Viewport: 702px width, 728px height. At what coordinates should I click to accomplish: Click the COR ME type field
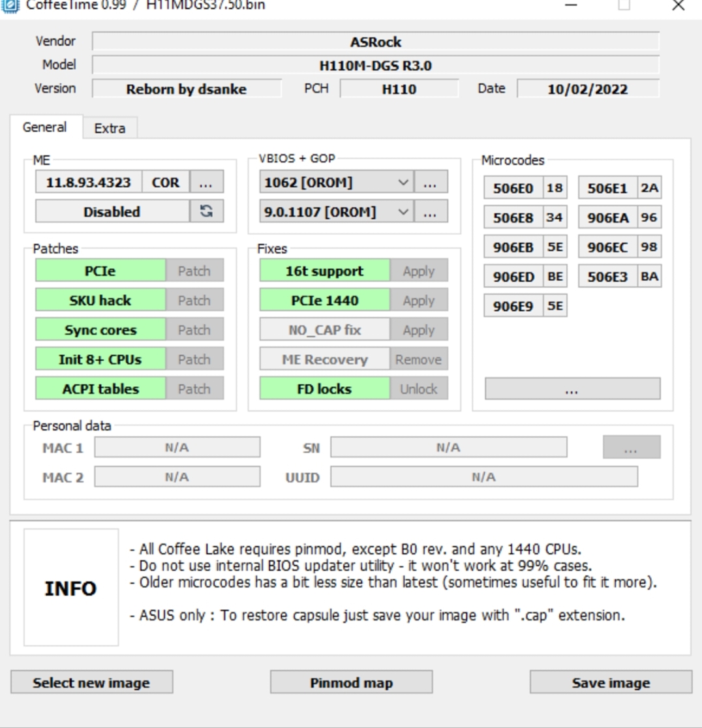pyautogui.click(x=166, y=182)
